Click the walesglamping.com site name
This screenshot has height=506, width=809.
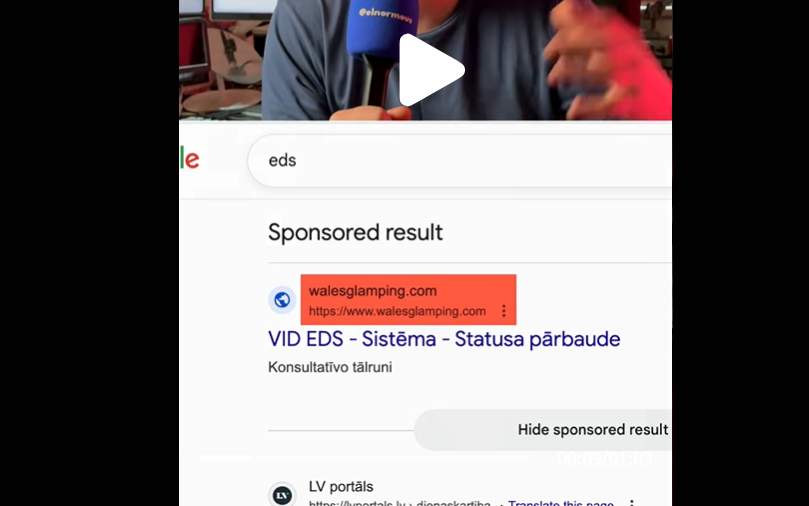coord(373,291)
